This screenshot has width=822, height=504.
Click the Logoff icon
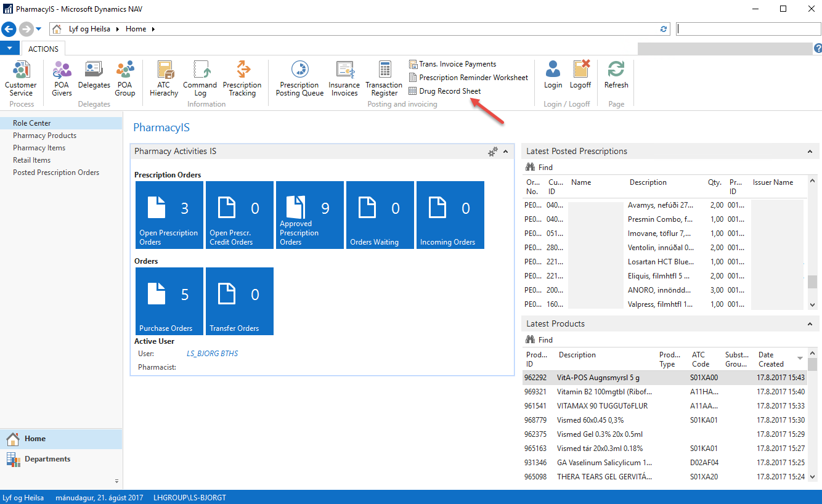click(580, 75)
